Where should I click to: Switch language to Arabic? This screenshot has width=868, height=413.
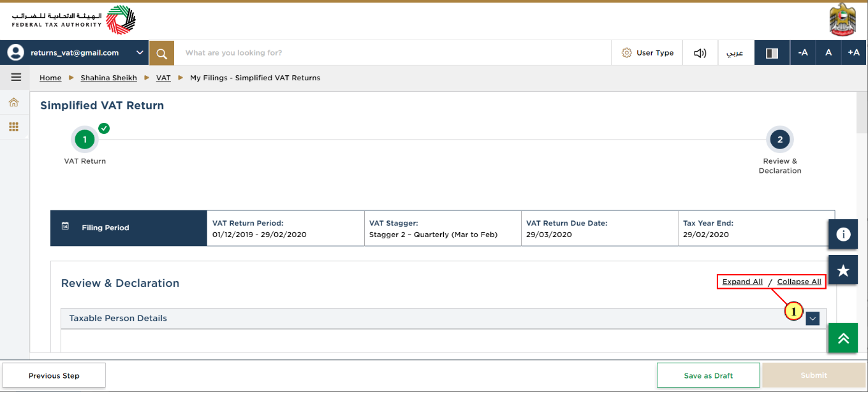click(x=735, y=53)
